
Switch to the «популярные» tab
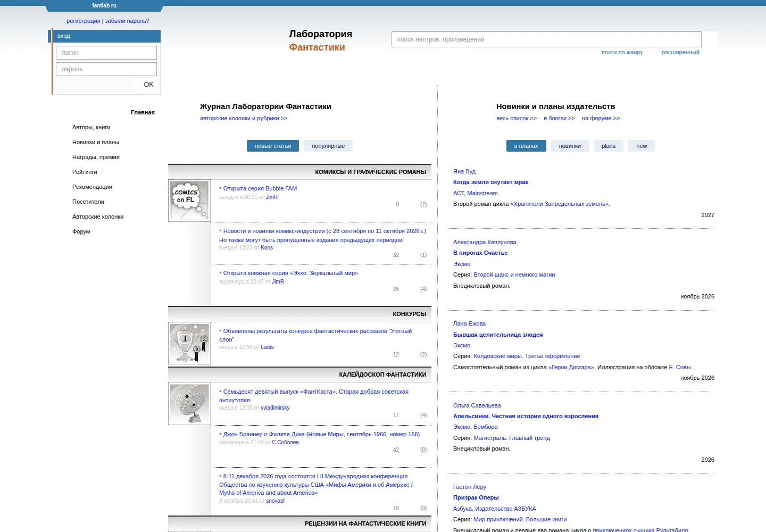tap(328, 146)
